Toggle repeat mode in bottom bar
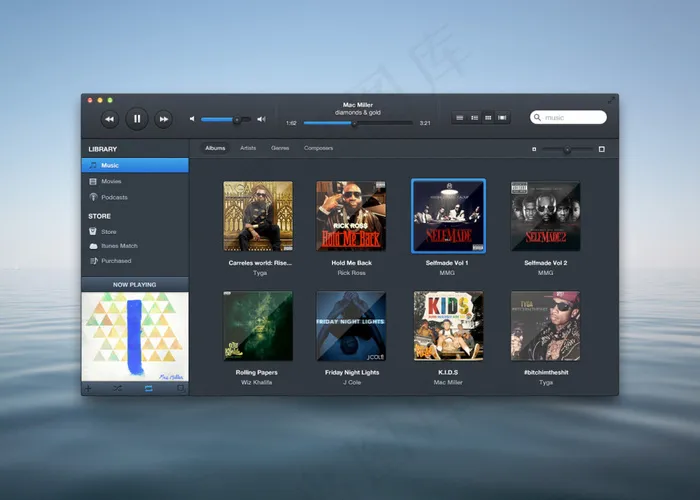The width and height of the screenshot is (700, 500). [x=149, y=387]
